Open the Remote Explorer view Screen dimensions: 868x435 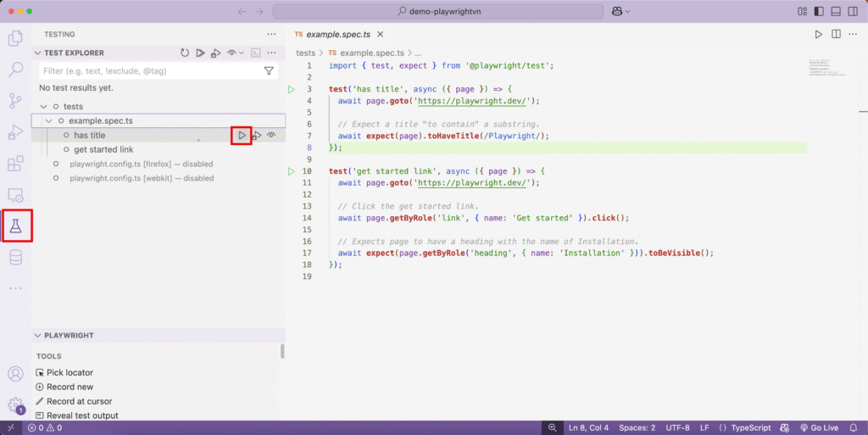click(x=15, y=195)
